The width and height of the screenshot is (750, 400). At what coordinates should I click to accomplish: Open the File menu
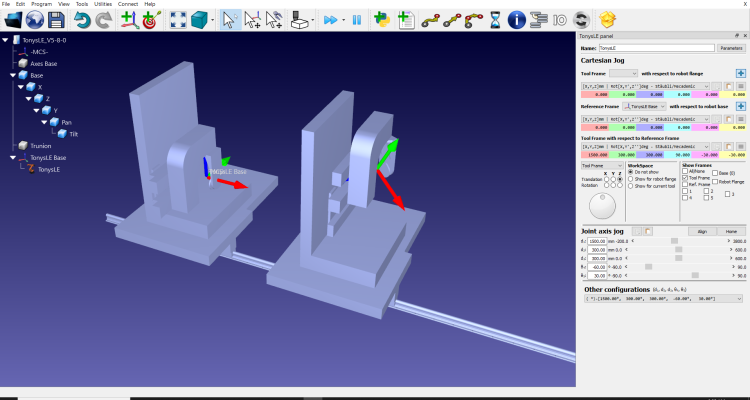6,4
